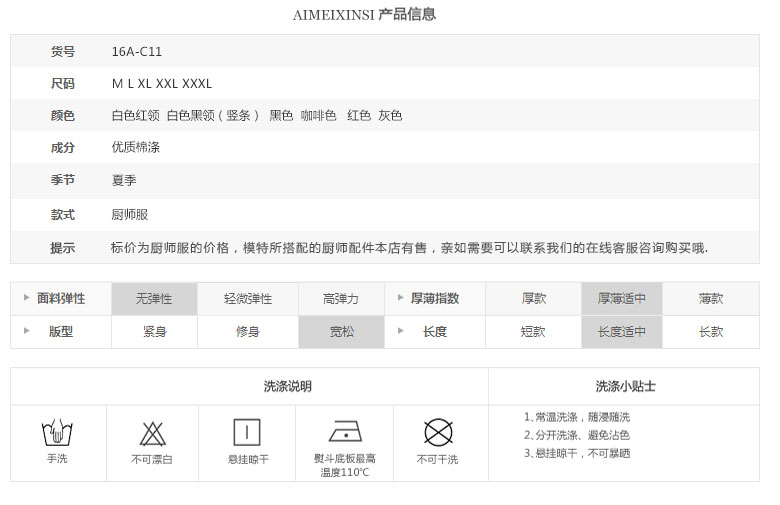Select the 短款 length cell

coord(533,332)
